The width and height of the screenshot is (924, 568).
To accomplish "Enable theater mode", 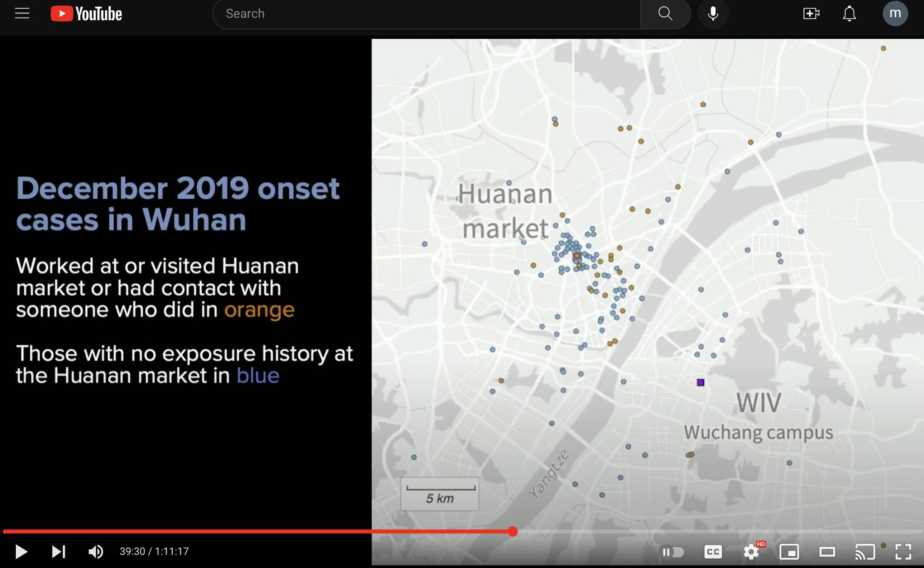I will click(x=827, y=552).
